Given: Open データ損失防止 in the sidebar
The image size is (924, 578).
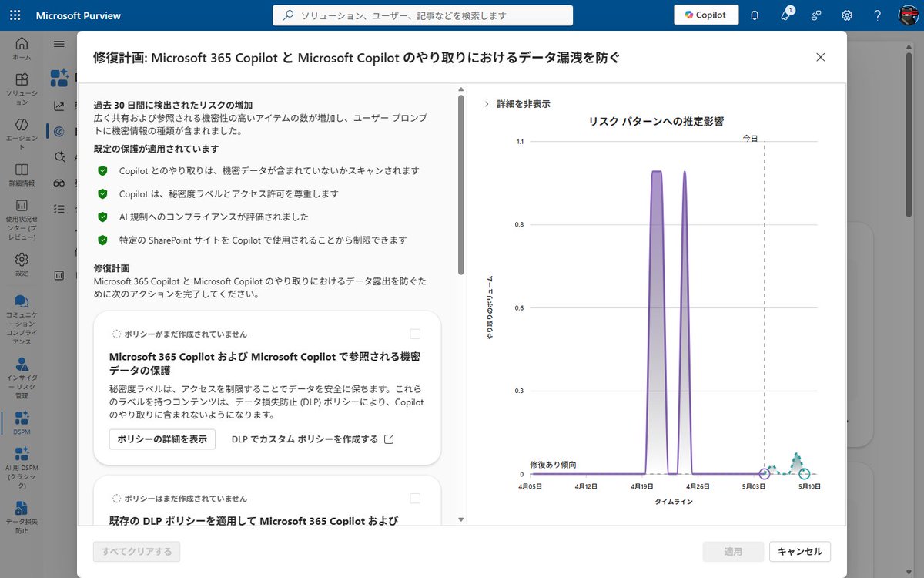Looking at the screenshot, I should pos(22,516).
